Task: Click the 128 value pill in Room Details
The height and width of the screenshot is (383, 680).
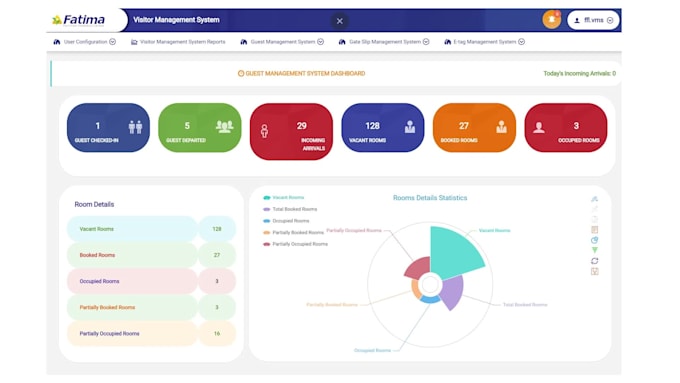Action: pos(217,229)
